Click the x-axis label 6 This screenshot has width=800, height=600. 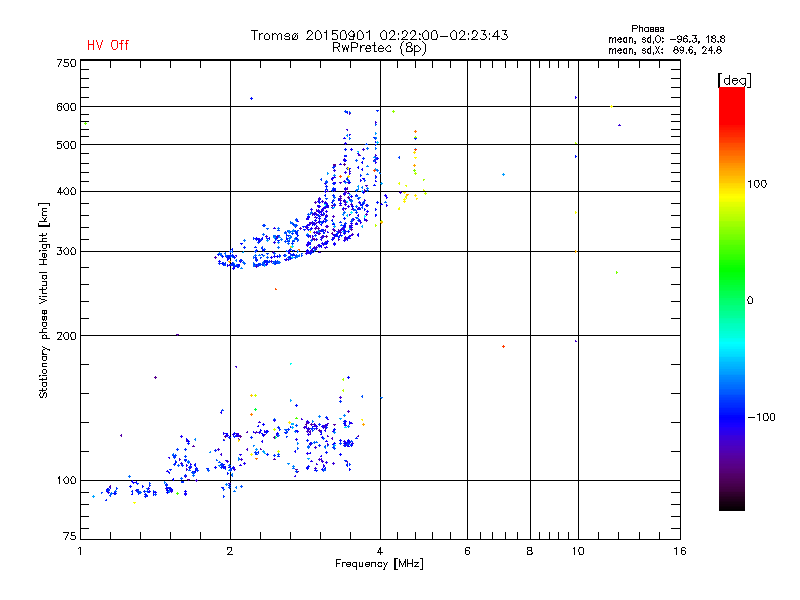click(x=467, y=551)
